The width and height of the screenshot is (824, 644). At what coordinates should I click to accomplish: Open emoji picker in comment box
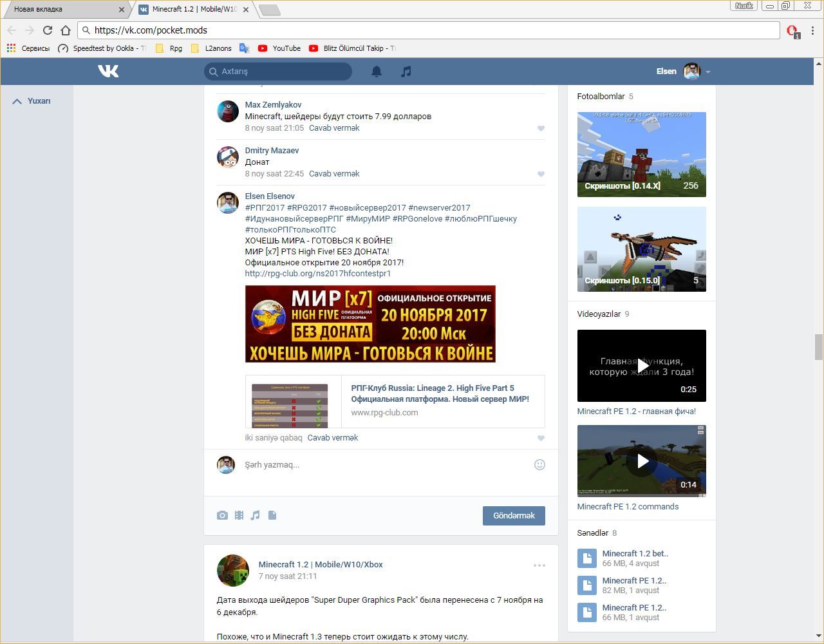pyautogui.click(x=539, y=464)
